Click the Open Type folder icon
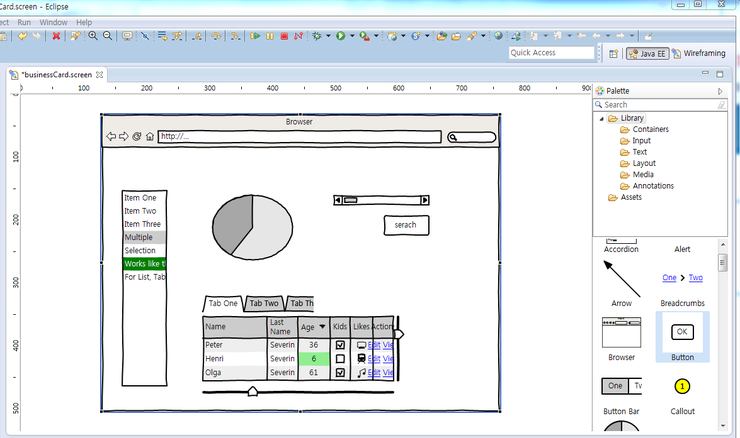 (x=442, y=36)
